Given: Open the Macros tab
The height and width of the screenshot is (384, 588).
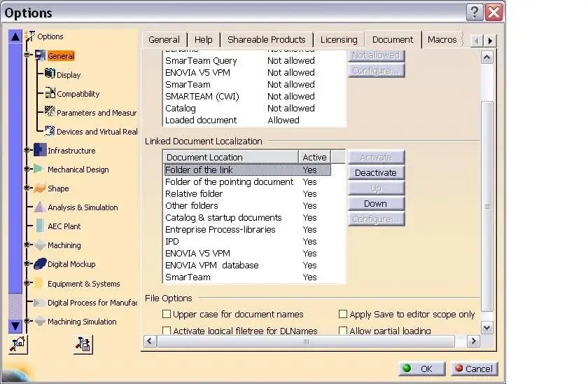Looking at the screenshot, I should tap(442, 40).
